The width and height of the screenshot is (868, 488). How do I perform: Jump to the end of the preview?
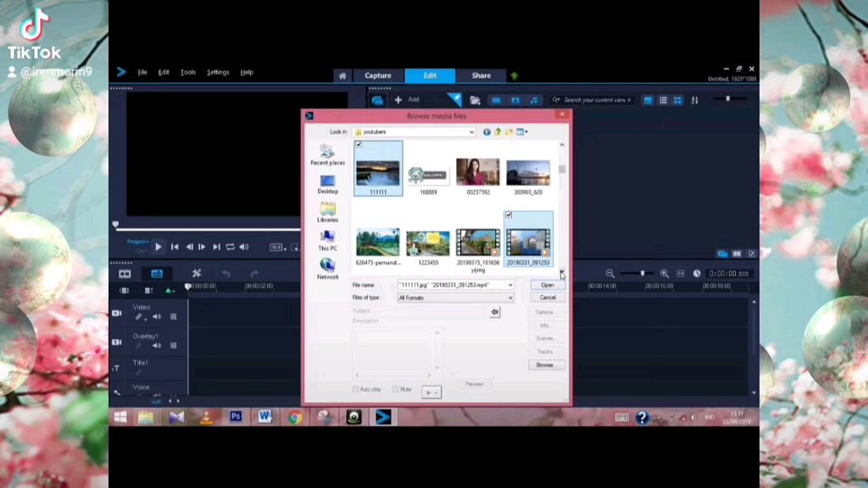(216, 247)
